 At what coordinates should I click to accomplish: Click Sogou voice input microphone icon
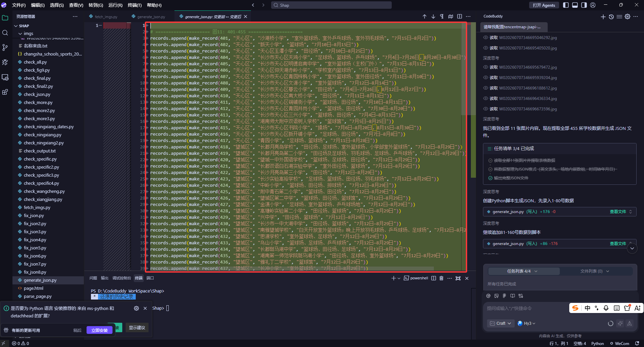pos(606,308)
